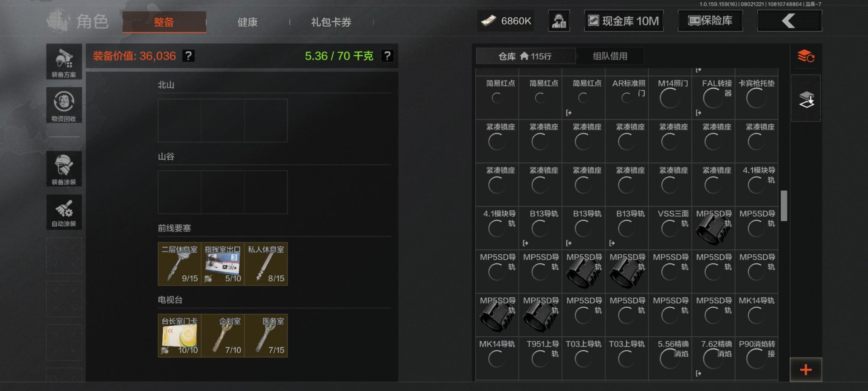This screenshot has height=391, width=868.
Task: Open the 装备方案 loadout icon
Action: [x=64, y=62]
